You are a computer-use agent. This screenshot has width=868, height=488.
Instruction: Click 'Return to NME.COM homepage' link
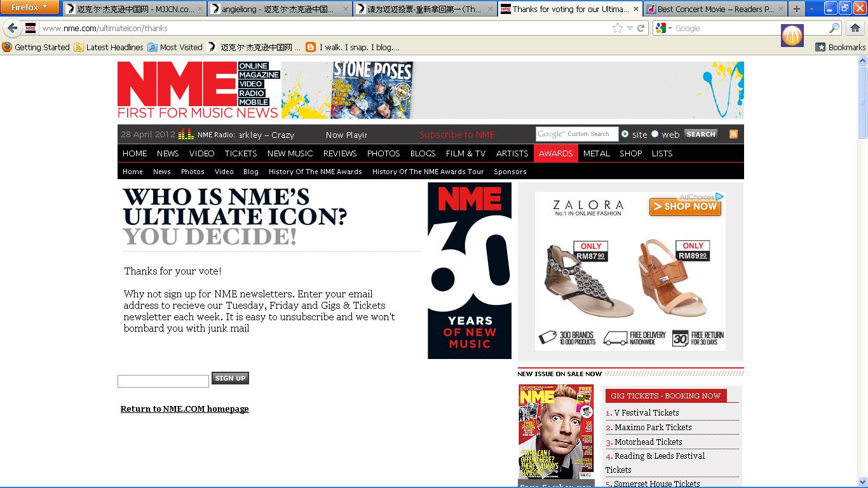[184, 409]
